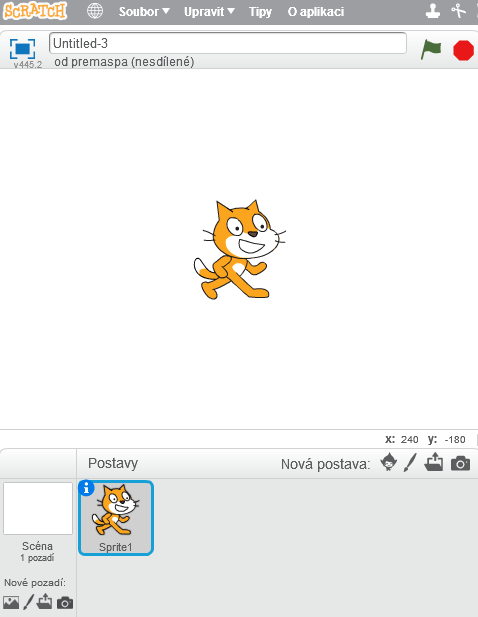
Task: Choose backdrop from library
Action: (x=11, y=602)
